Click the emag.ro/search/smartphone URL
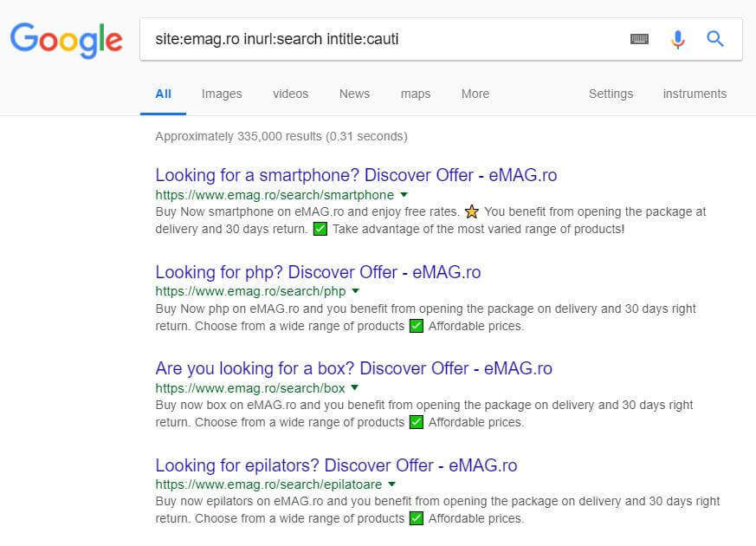Image resolution: width=756 pixels, height=546 pixels. tap(275, 195)
